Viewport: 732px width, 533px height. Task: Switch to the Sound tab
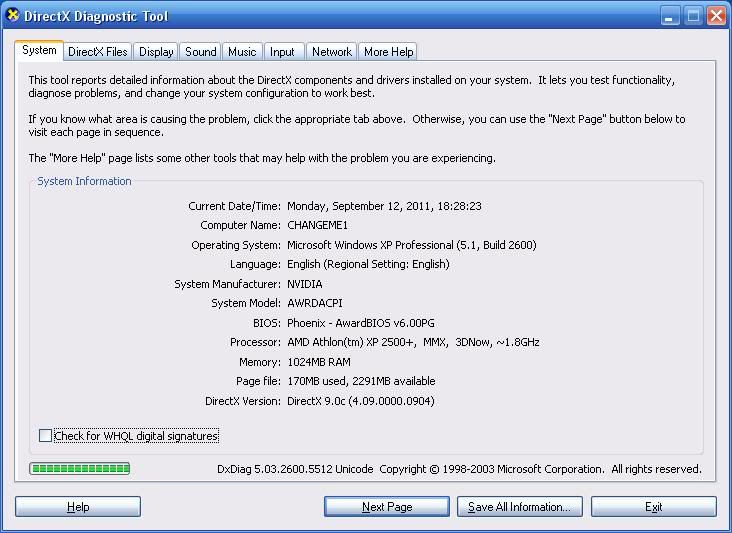pos(201,52)
